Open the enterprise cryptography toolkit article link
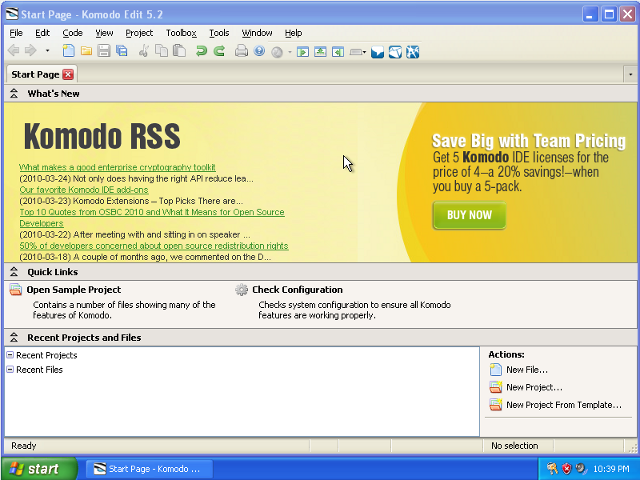Screen dimensions: 640x480 [117, 167]
